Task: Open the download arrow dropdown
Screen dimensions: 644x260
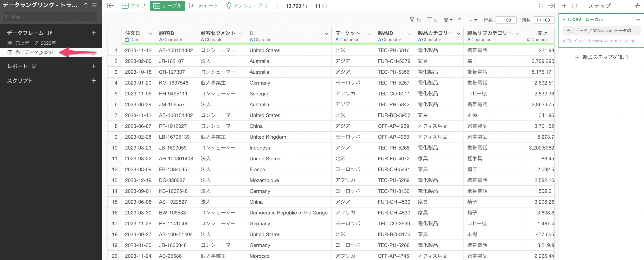Action: click(473, 20)
